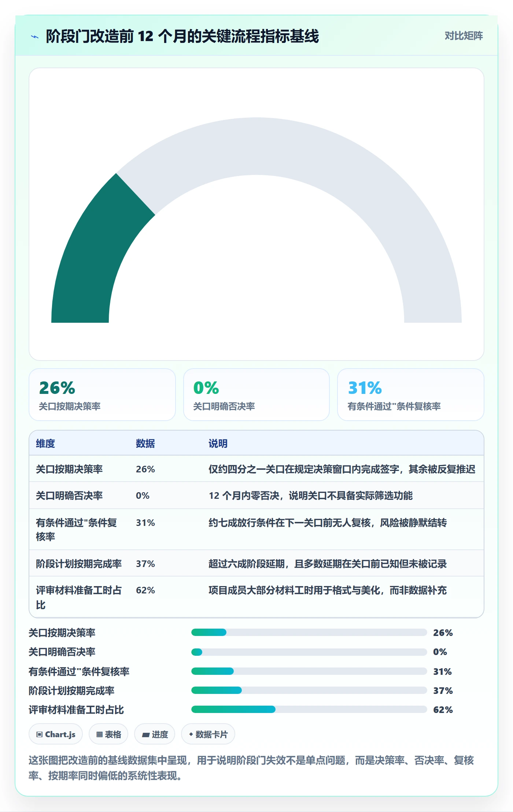This screenshot has width=513, height=812.
Task: Click the 进度 chip
Action: pyautogui.click(x=155, y=734)
